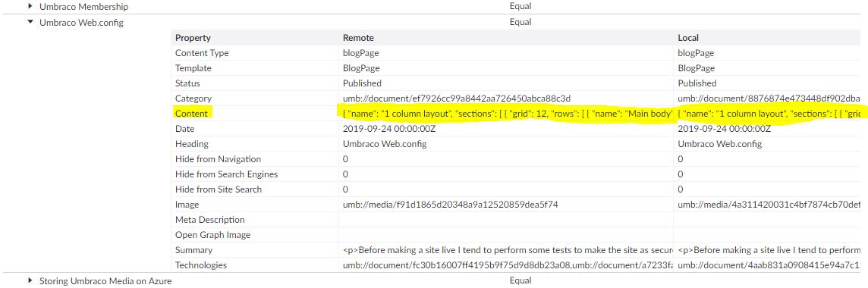Viewport: 868px width, 288px height.
Task: Click Remote Date '2019-09-24 00:00:00Z'
Action: point(389,129)
